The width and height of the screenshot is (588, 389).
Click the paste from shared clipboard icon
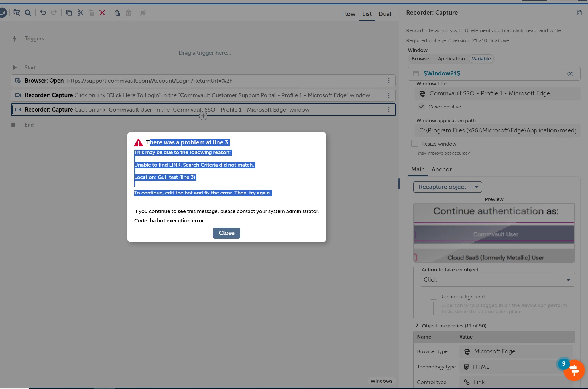click(129, 13)
